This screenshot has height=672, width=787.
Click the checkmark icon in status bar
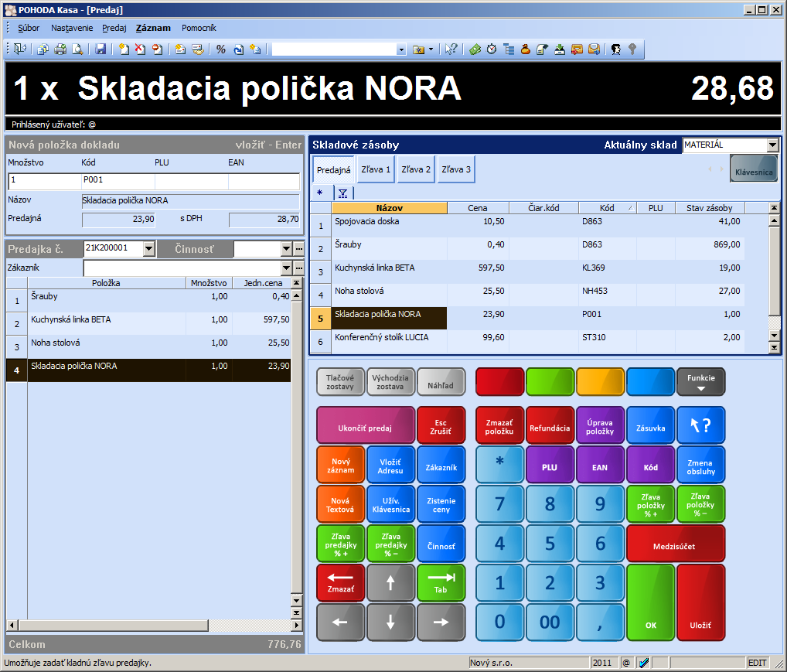[644, 663]
